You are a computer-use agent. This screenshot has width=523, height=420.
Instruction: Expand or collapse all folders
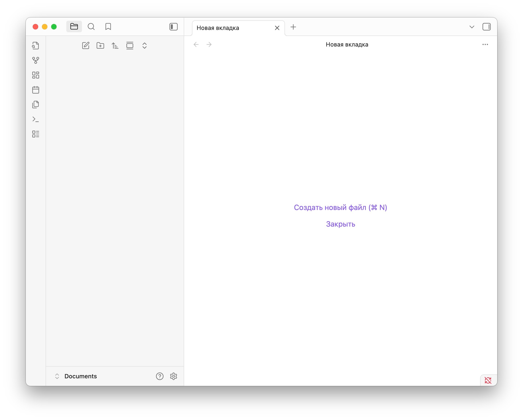click(x=145, y=46)
